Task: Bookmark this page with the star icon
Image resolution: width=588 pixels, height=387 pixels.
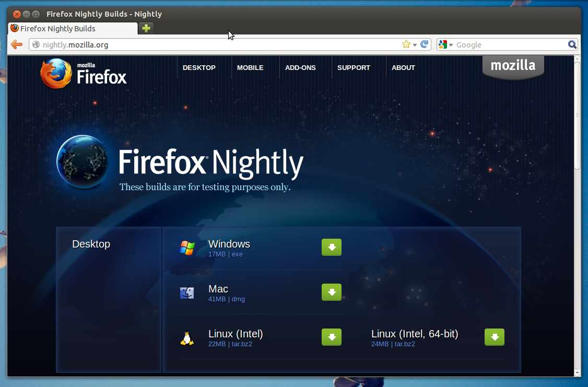Action: (x=406, y=44)
